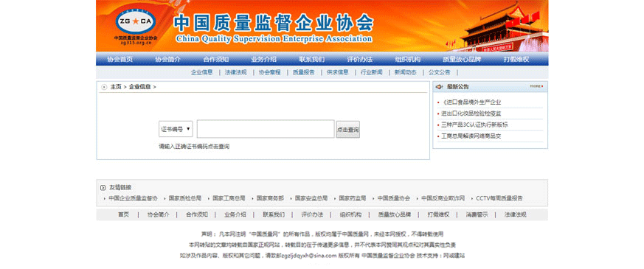Viewport: 644px width, 269px height.
Task: Open the 证书编号 dropdown selector
Action: click(x=176, y=129)
